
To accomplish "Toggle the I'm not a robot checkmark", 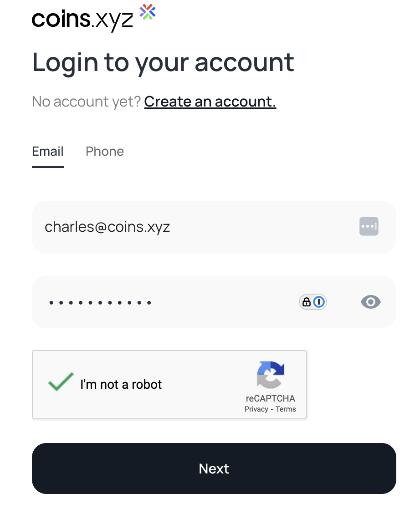I will pyautogui.click(x=61, y=382).
